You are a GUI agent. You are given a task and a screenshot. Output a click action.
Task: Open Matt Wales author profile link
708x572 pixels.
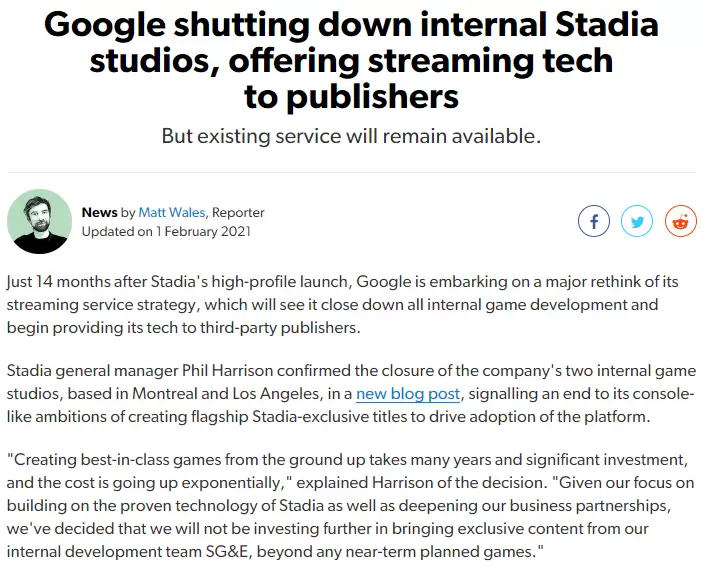[x=172, y=212]
